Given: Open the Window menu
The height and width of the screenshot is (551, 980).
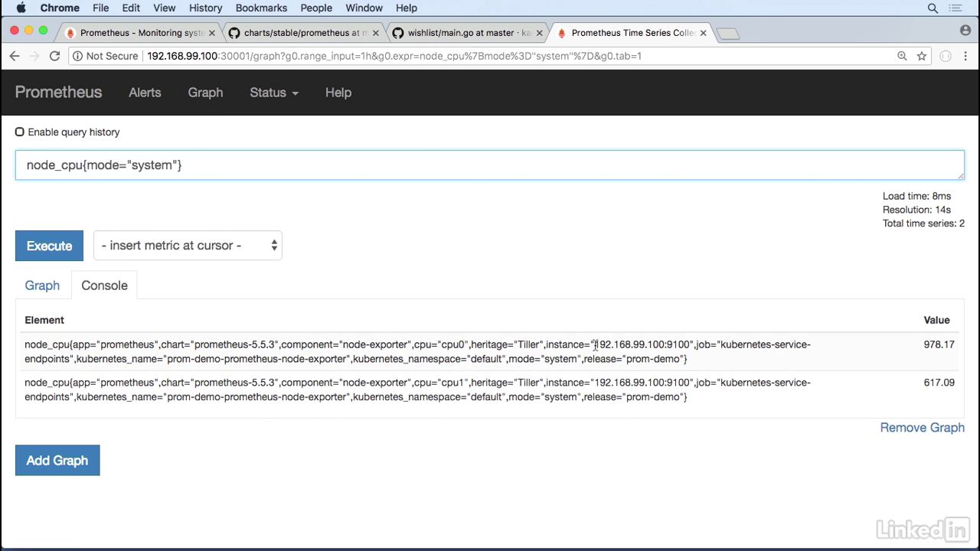Looking at the screenshot, I should [364, 8].
